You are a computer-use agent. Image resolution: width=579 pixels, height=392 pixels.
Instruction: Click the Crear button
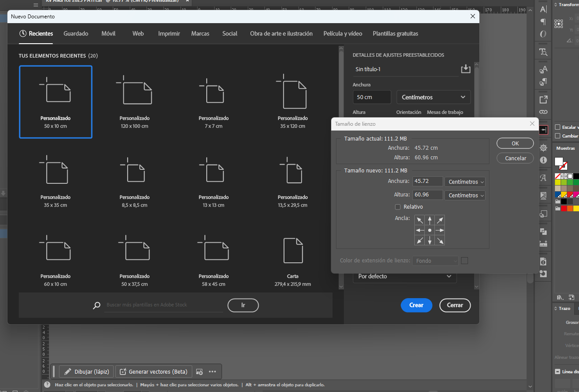416,305
